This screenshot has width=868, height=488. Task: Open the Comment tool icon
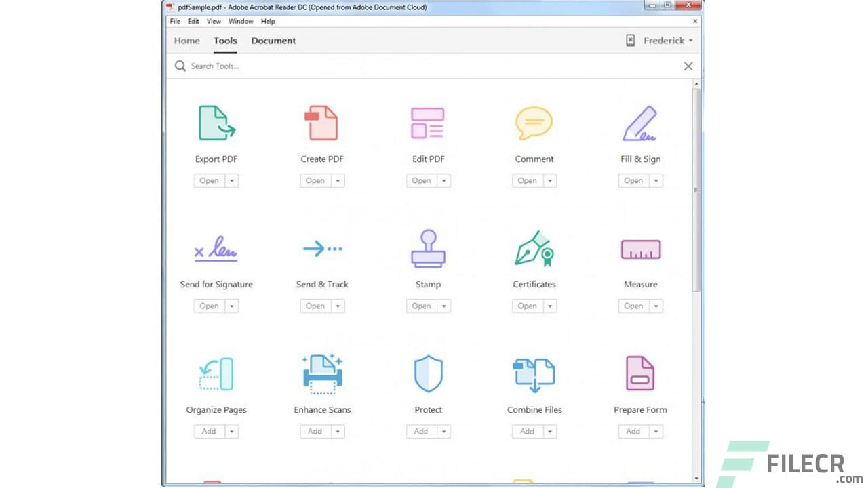534,123
